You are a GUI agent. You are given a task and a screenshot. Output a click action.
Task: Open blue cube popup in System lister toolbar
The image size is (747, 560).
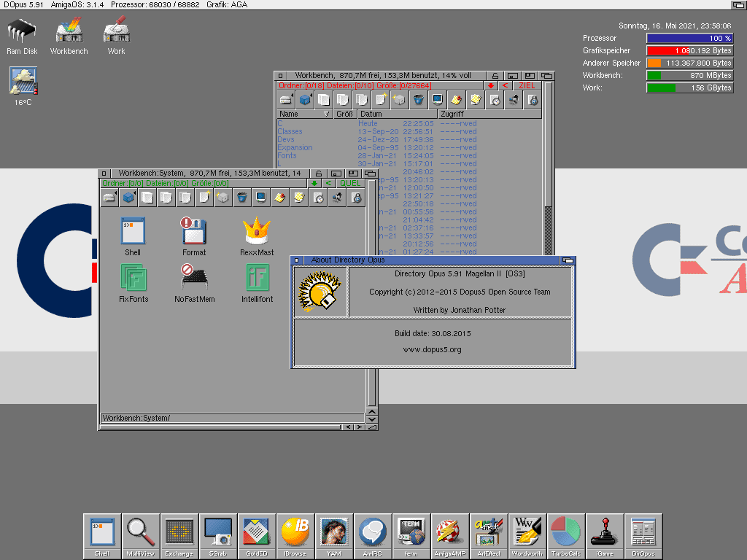[x=128, y=197]
